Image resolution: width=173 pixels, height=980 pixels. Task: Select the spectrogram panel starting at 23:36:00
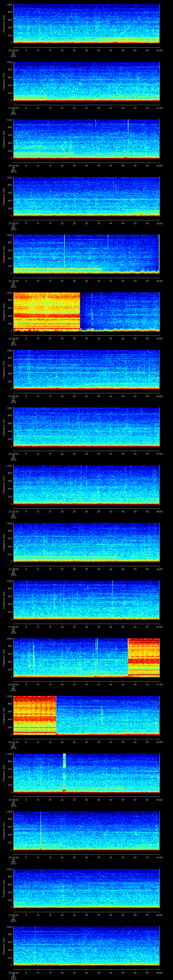click(86, 427)
